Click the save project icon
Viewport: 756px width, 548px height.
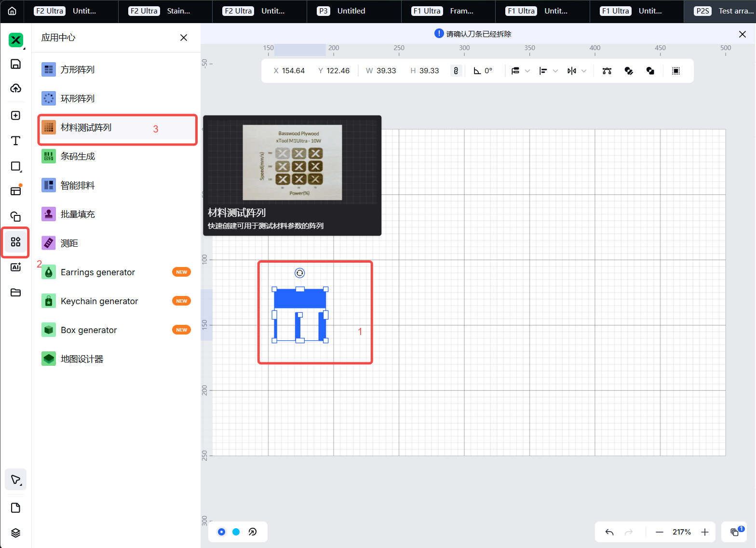coord(15,64)
